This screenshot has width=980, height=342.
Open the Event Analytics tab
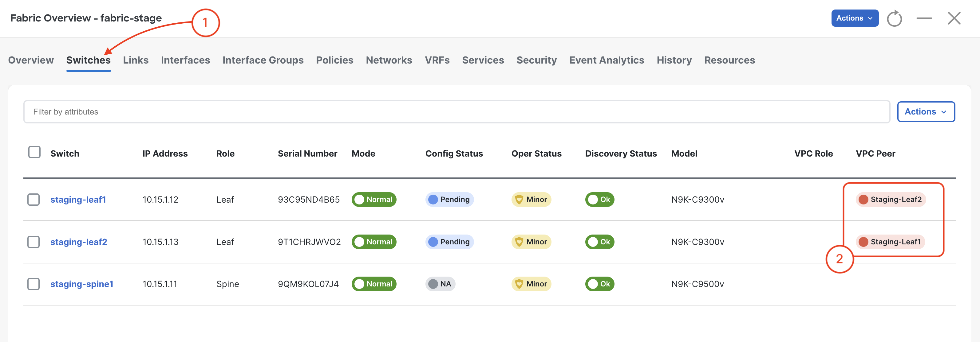pos(607,60)
